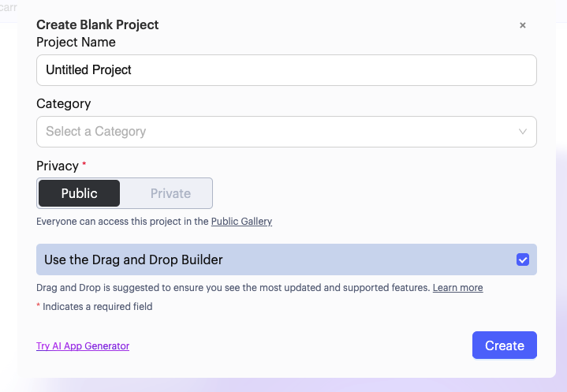Open the Learn more link
Viewport: 567px width, 392px height.
tap(457, 288)
